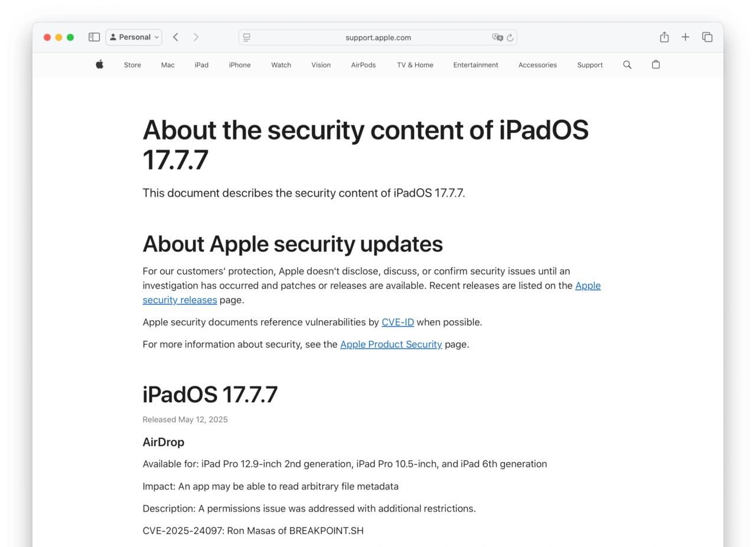The width and height of the screenshot is (756, 547).
Task: Select iPhone in the navigation bar
Action: pos(240,65)
